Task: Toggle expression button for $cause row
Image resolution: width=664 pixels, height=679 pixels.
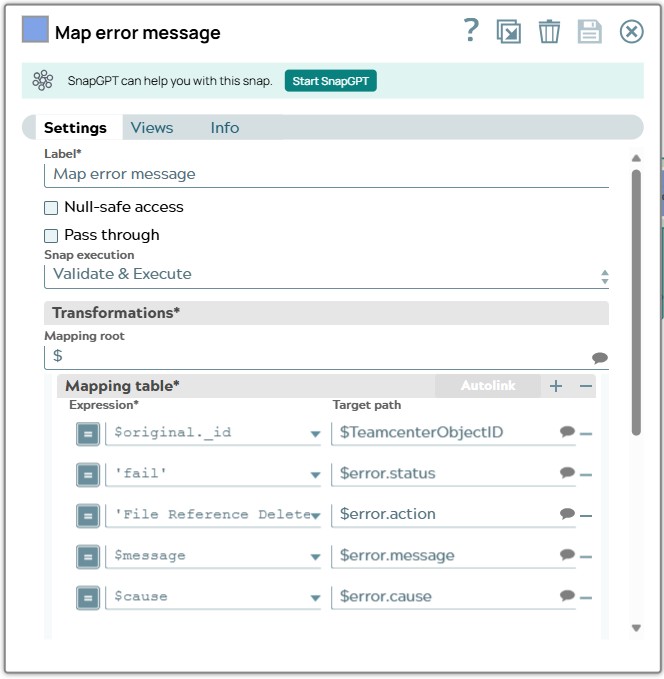Action: point(88,598)
